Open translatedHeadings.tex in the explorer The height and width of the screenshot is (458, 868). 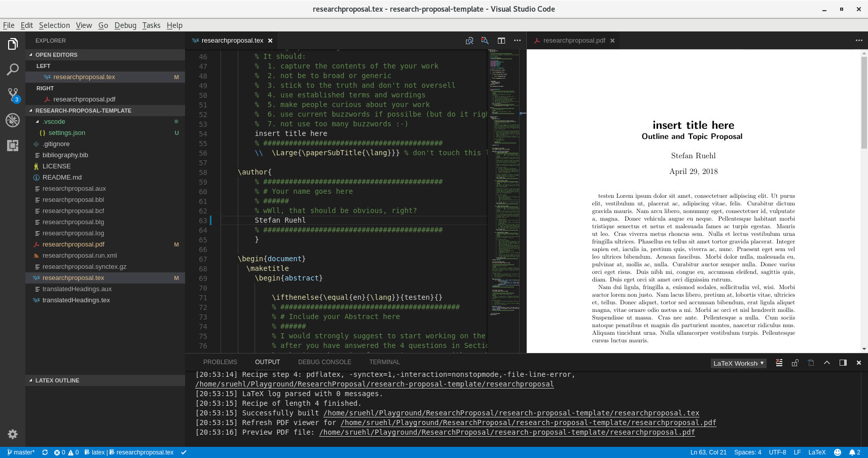point(105,300)
